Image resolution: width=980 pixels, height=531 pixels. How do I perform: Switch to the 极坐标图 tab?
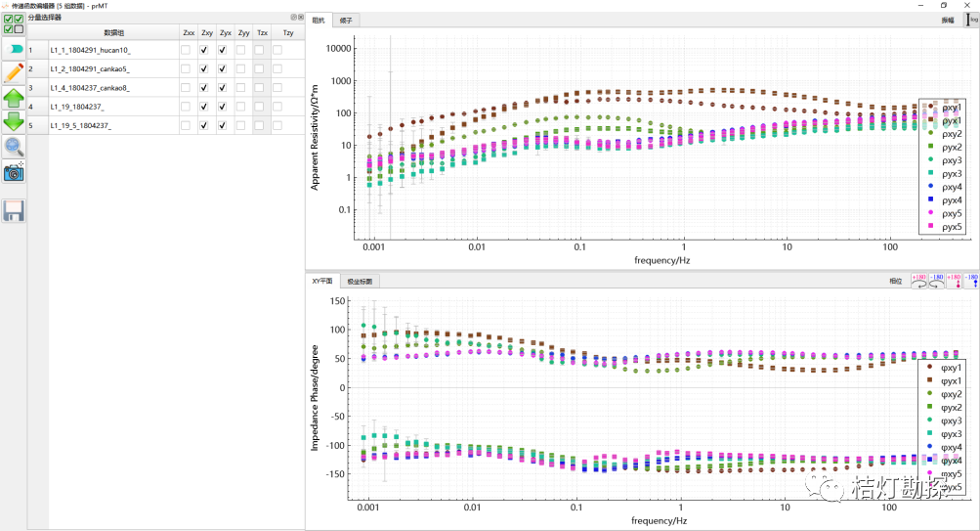[360, 282]
